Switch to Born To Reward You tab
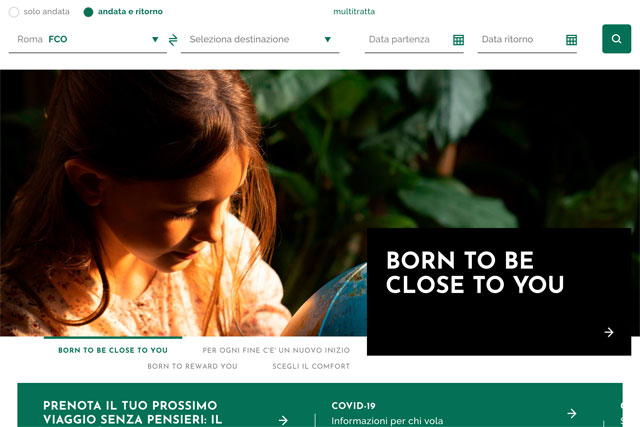This screenshot has width=640, height=427. click(x=192, y=366)
